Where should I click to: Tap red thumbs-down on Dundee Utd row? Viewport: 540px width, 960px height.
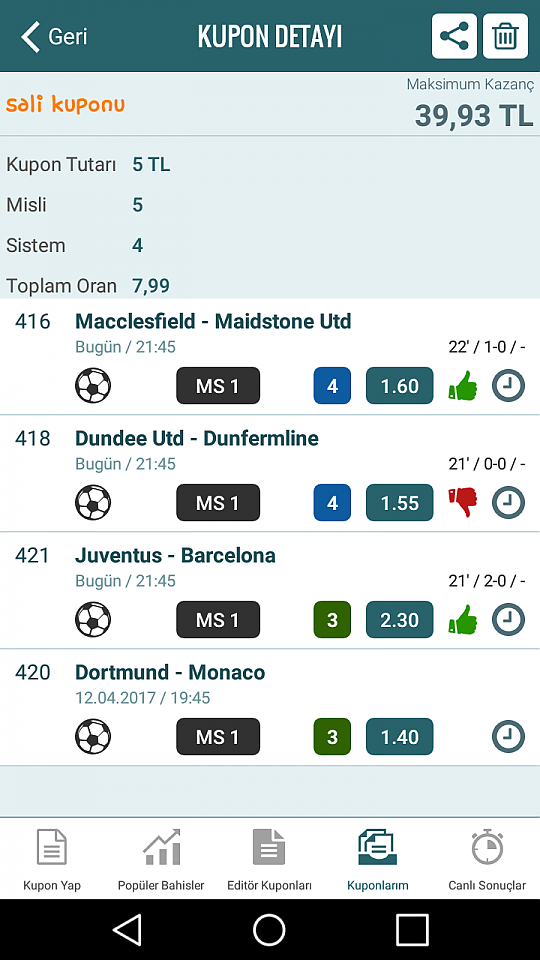[463, 503]
